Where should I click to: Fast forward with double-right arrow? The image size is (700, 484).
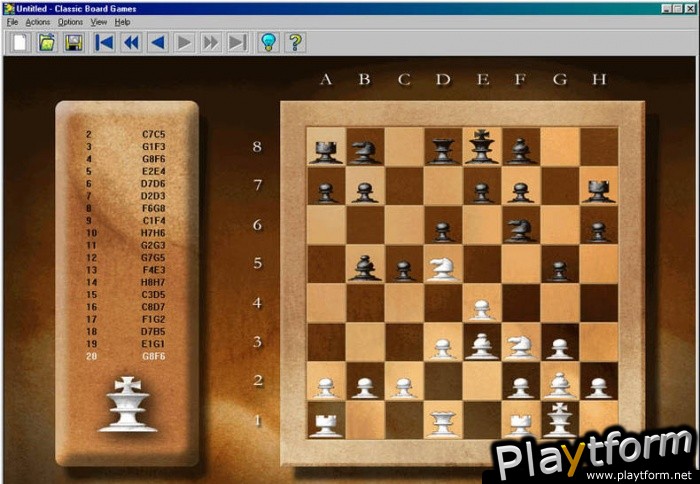(211, 42)
